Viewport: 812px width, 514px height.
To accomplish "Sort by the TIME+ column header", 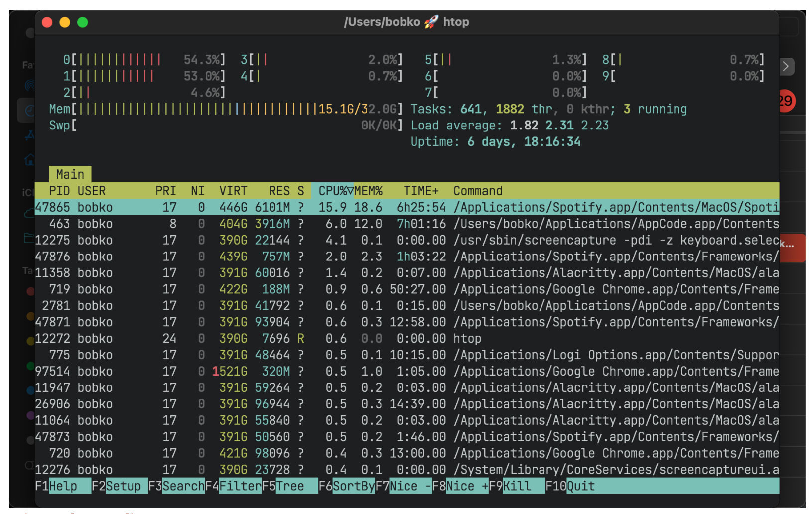I will (x=421, y=191).
